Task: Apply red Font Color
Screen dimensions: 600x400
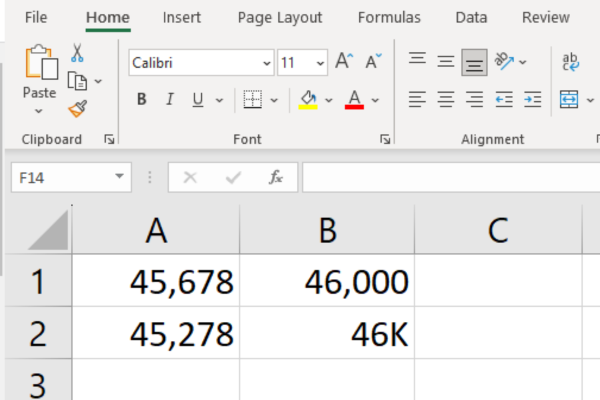Action: click(x=354, y=100)
